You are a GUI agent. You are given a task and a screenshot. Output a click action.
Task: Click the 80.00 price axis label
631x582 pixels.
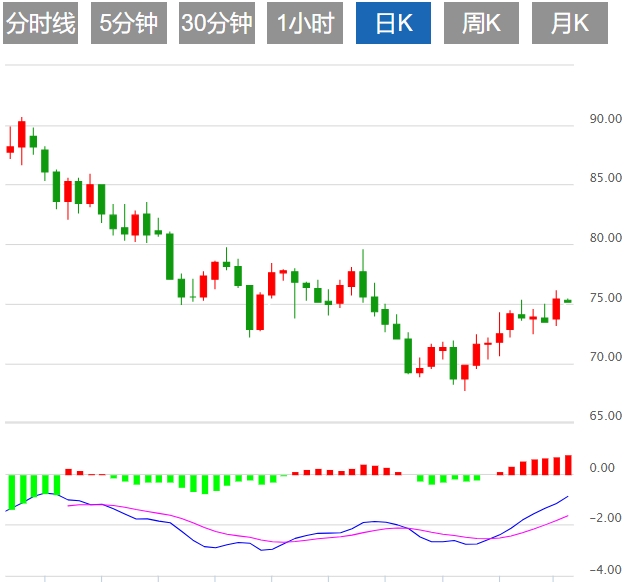click(606, 237)
